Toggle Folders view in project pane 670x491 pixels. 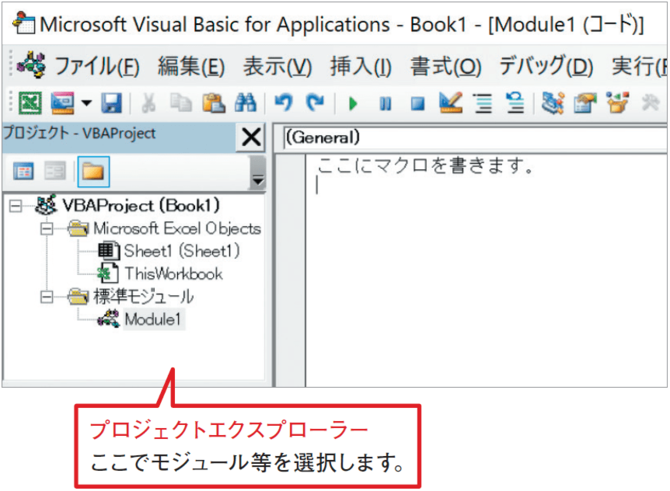pos(94,172)
